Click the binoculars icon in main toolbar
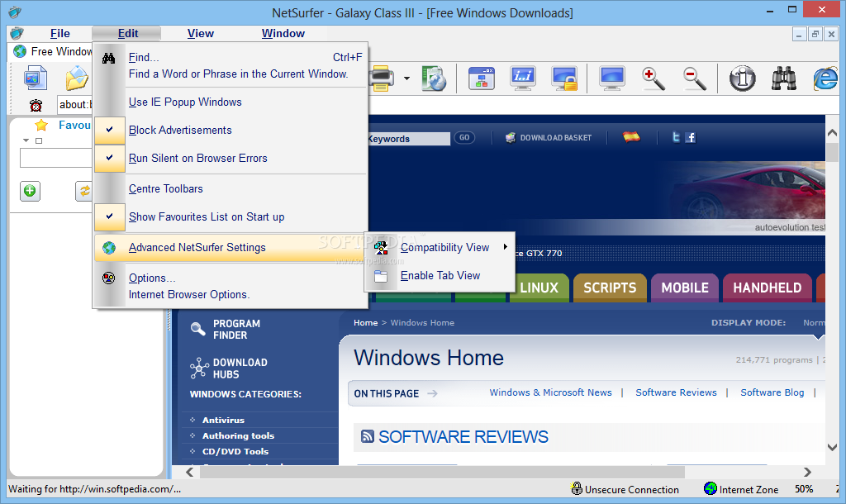 point(783,78)
